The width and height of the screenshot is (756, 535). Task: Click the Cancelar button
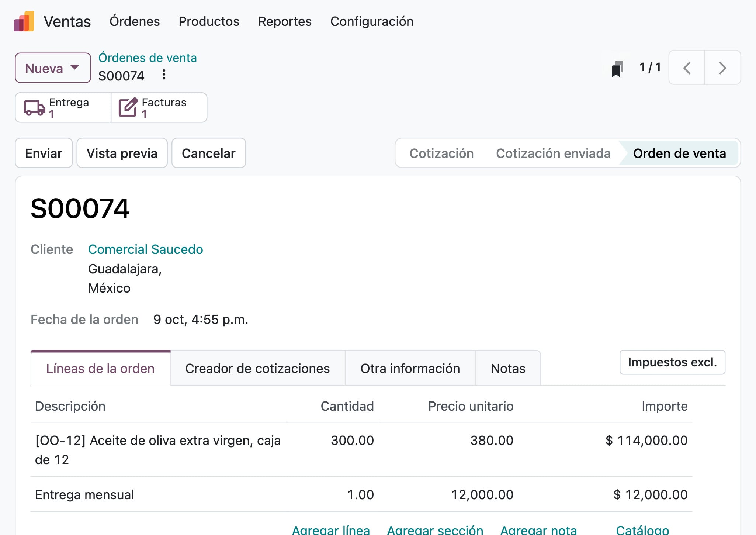point(209,153)
